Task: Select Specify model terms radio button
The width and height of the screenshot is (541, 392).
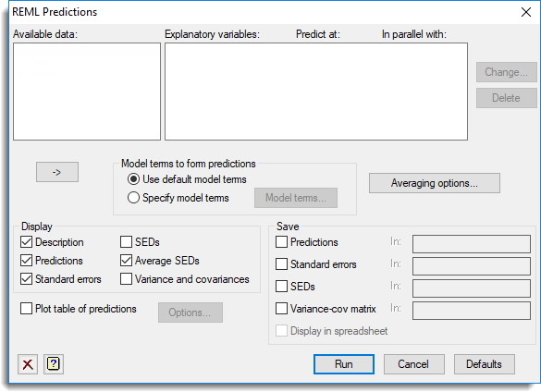Action: point(133,198)
